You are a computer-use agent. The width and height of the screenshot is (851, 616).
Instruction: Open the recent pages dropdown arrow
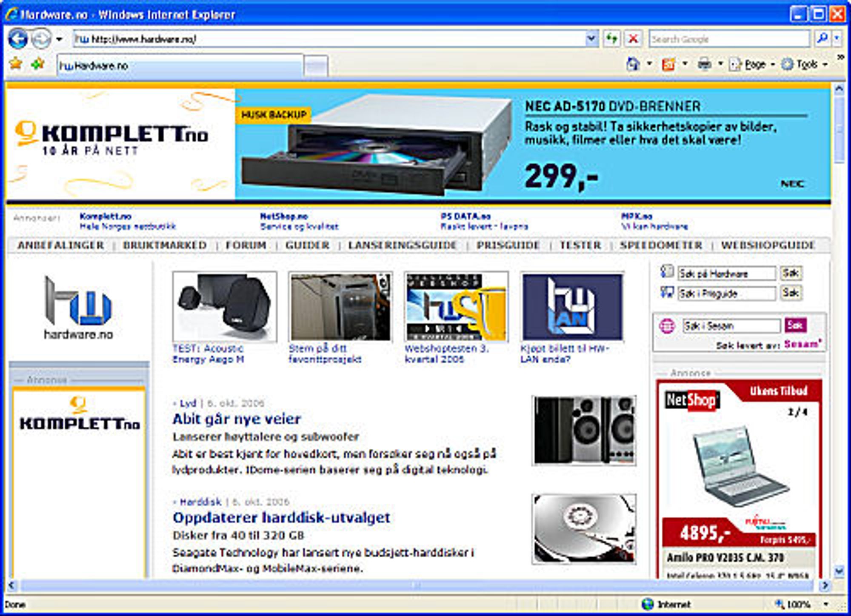(59, 40)
